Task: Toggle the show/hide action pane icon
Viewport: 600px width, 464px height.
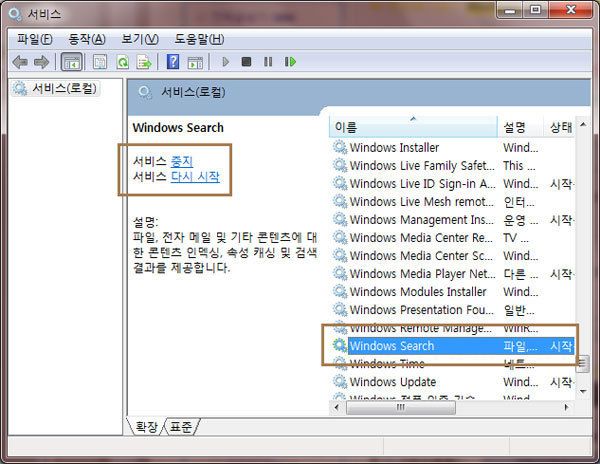Action: (195, 62)
